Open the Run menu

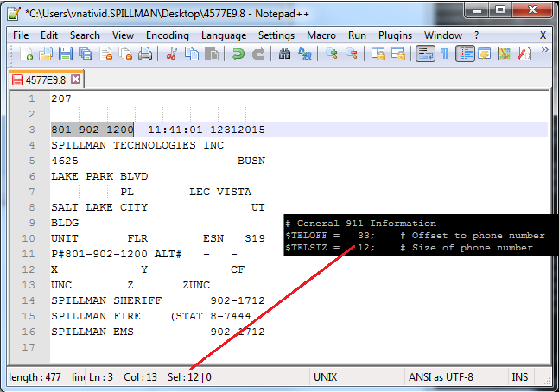point(357,35)
